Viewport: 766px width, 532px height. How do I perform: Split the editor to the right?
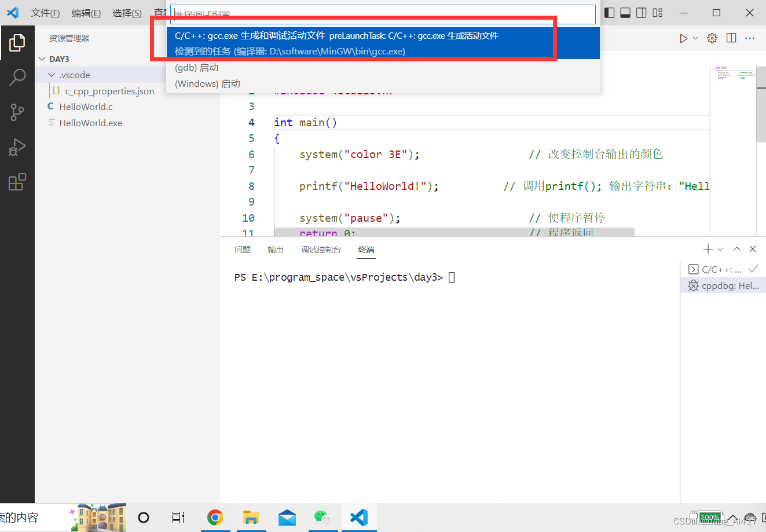pos(731,38)
